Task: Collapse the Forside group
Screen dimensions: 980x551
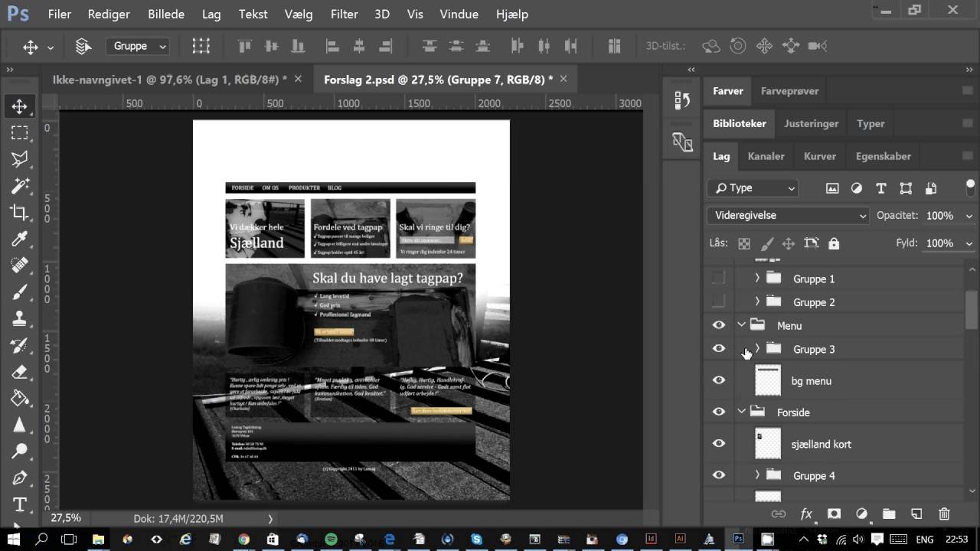Action: point(741,412)
